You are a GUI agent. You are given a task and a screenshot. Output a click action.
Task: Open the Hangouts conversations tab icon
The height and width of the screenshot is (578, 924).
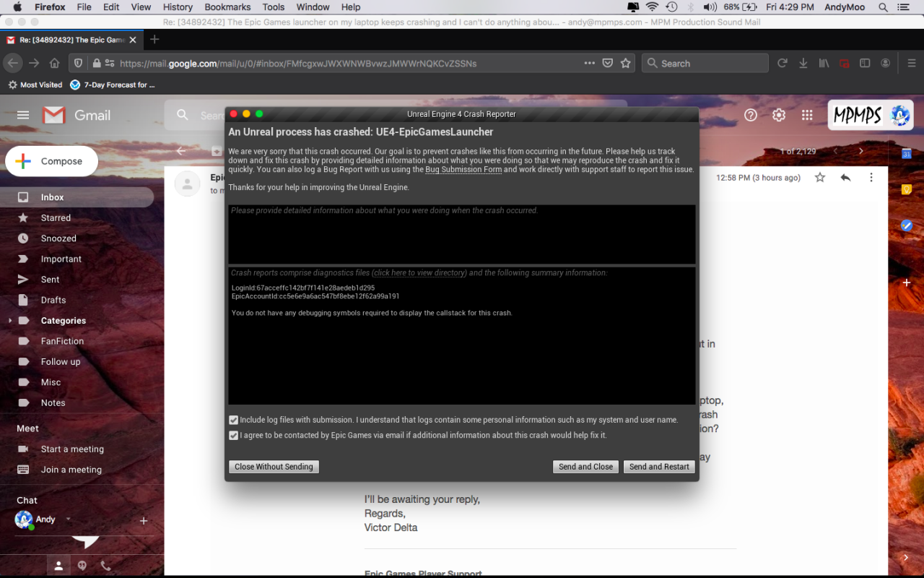pyautogui.click(x=82, y=566)
